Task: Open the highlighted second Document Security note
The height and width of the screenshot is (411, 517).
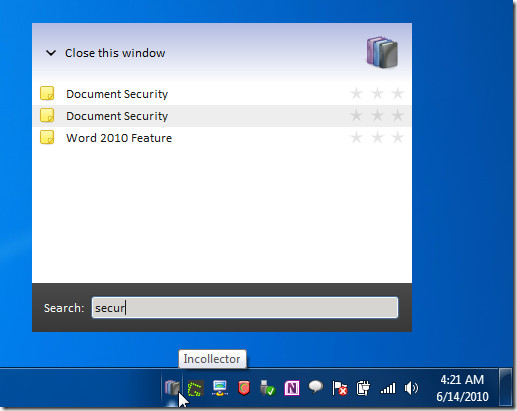Action: 117,116
